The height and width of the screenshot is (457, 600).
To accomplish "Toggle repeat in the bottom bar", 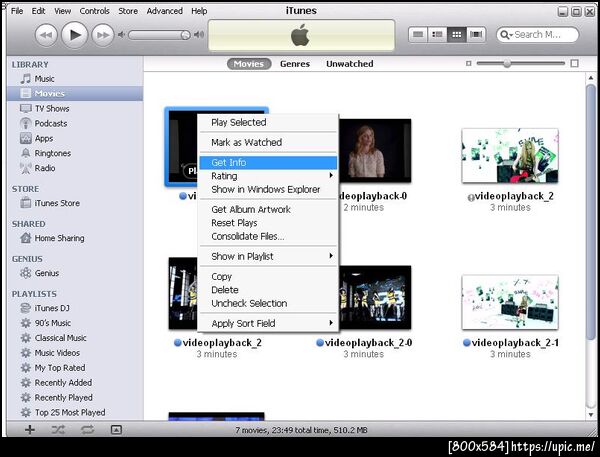I will pos(87,430).
